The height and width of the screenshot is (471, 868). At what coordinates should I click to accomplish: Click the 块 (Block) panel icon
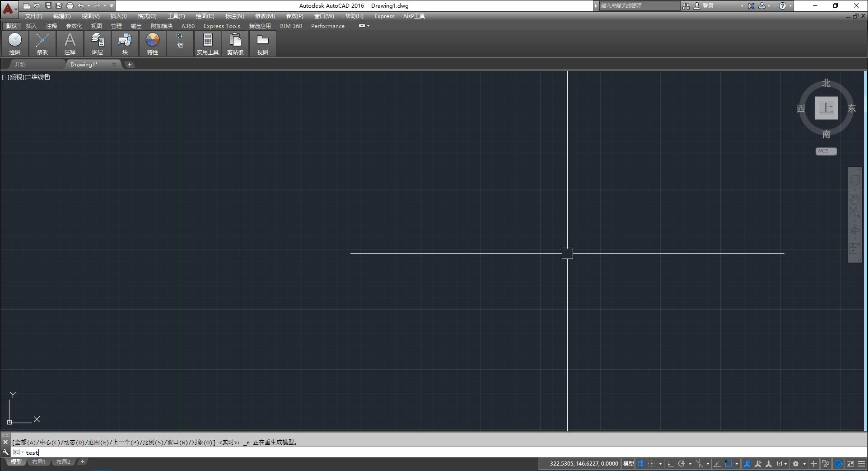point(125,44)
